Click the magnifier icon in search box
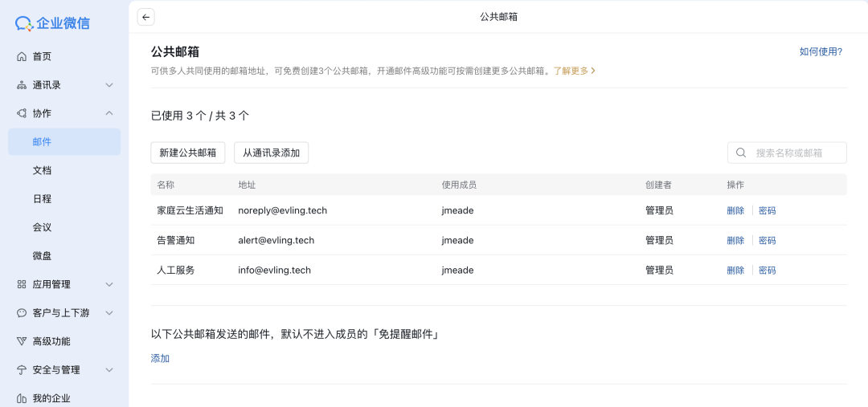Viewport: 868px width, 407px height. click(x=741, y=153)
